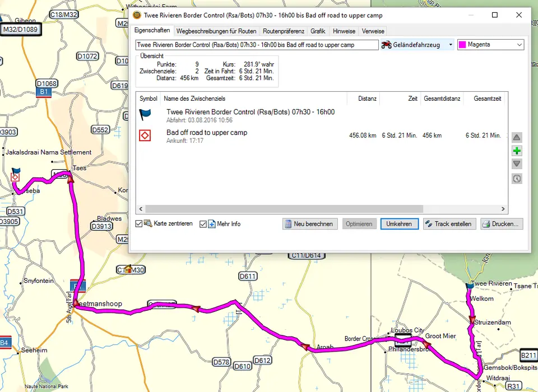Click the blue flag at Twee Rivieren on map
Viewport: 538px width, 392px height.
tap(470, 286)
